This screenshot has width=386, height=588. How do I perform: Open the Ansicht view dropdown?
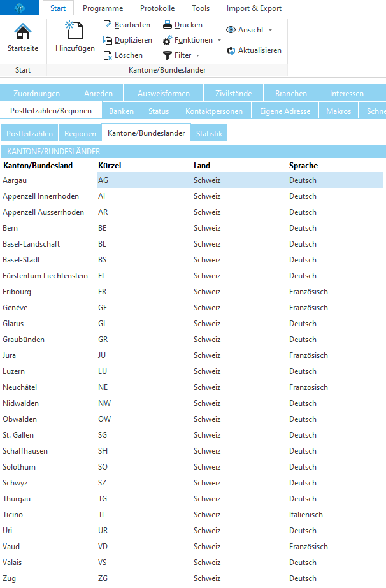pos(249,30)
